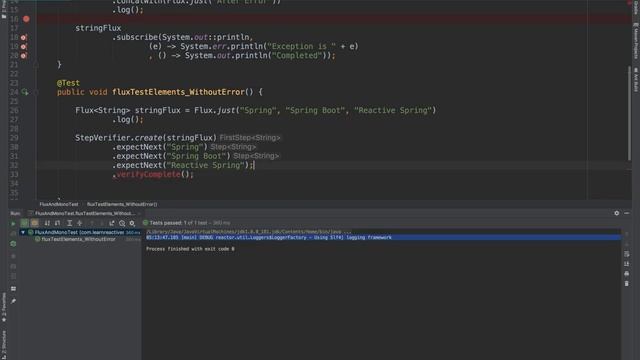Open the Maven Projects side panel

[x=636, y=40]
